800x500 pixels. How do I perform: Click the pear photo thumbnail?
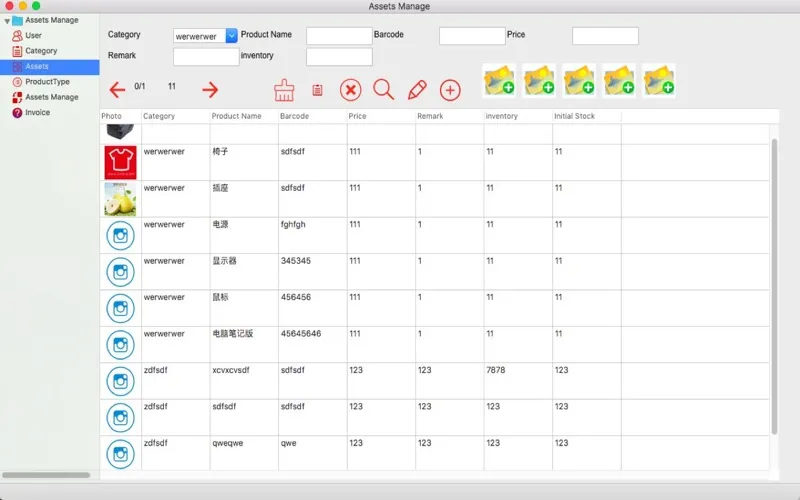[x=120, y=199]
